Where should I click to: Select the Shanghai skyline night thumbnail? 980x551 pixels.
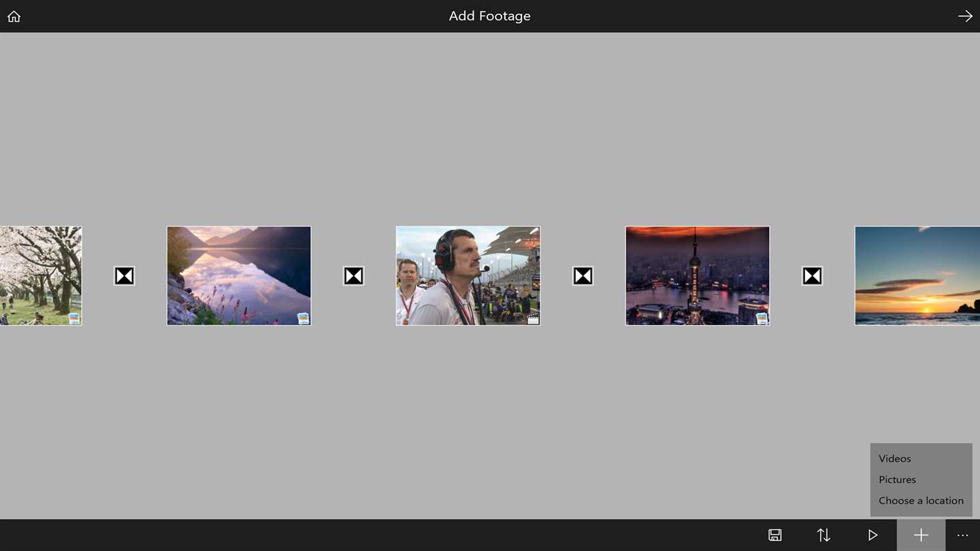[698, 275]
